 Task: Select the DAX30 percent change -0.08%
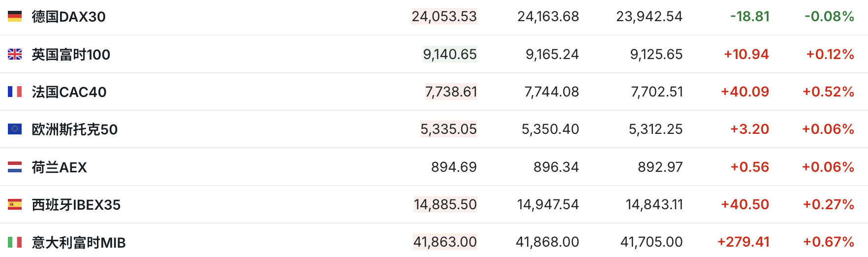coord(830,16)
